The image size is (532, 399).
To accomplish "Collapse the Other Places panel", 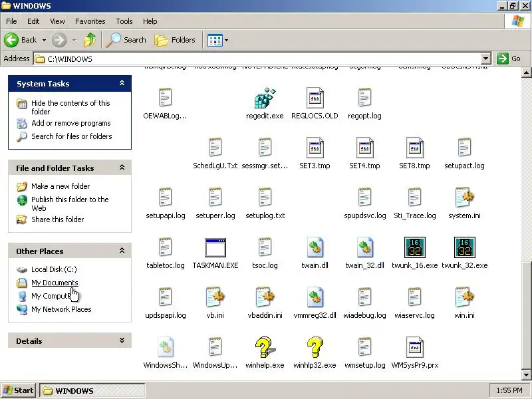I will point(122,251).
